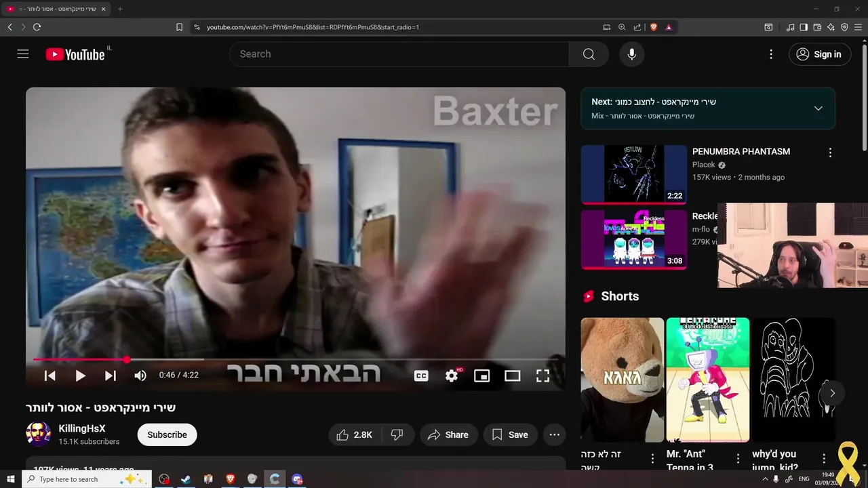Open browser main hamburger menu
Viewport: 868px width, 488px height.
point(859,27)
